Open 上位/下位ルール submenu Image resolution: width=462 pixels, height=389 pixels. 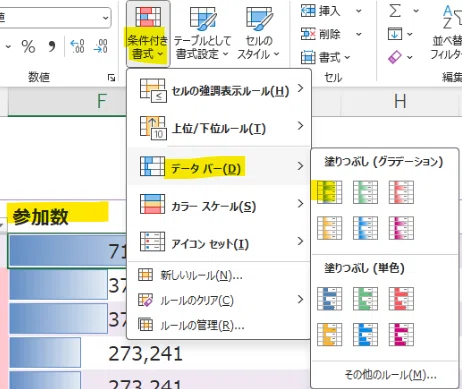click(x=219, y=128)
